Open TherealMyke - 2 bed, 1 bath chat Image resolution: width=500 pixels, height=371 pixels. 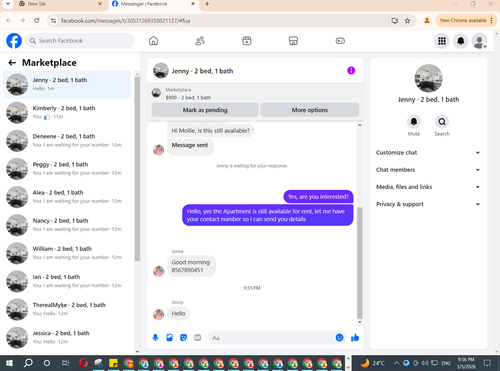67,309
